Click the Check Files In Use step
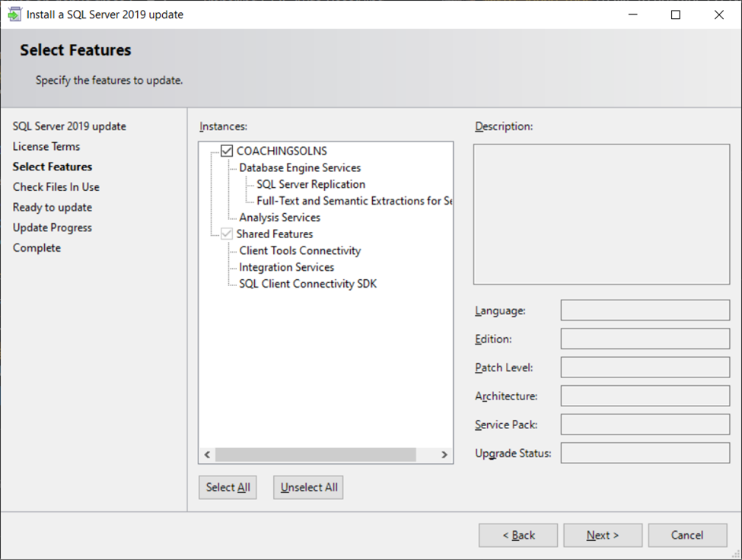 [56, 187]
